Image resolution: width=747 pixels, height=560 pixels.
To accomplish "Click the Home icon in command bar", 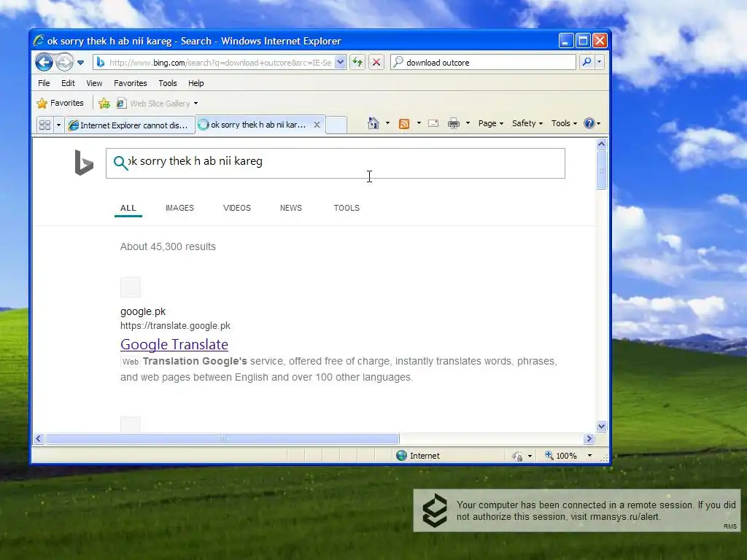I will pos(373,123).
